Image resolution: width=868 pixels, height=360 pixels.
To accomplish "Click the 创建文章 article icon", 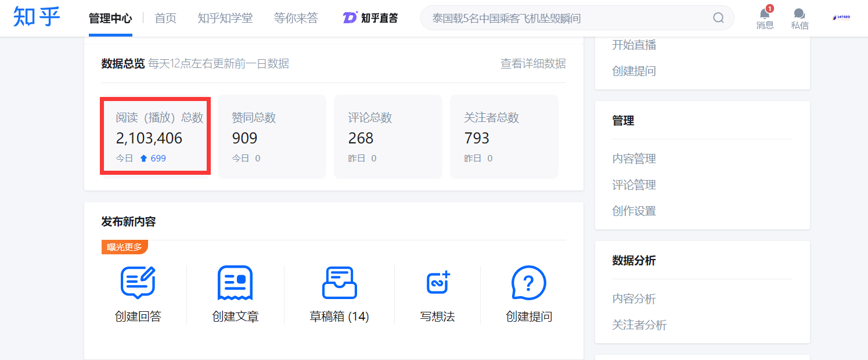I will 235,282.
